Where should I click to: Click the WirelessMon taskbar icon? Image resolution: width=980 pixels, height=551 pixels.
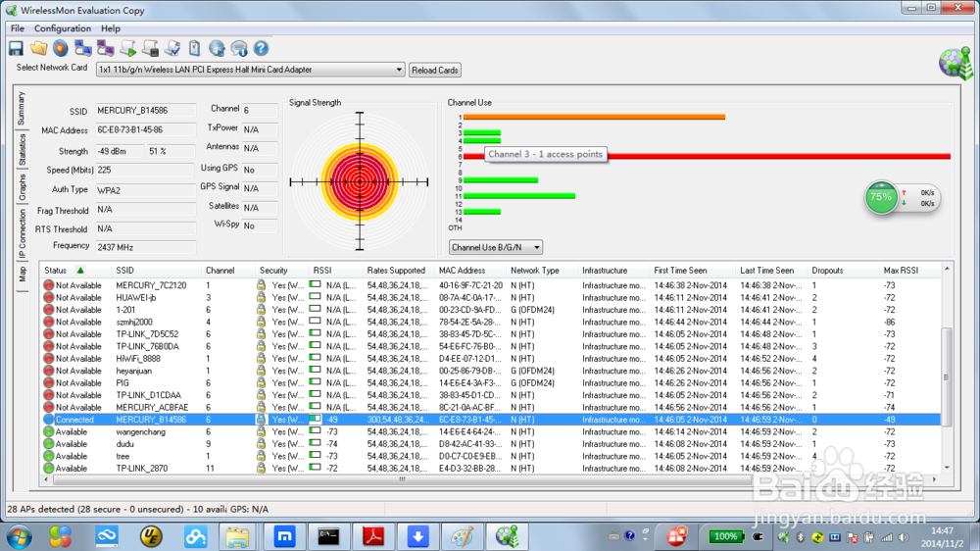[507, 536]
